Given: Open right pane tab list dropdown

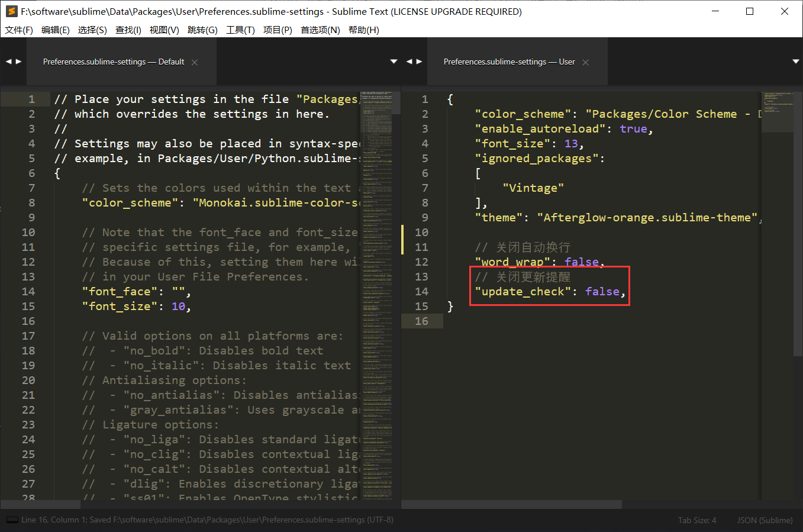Looking at the screenshot, I should pos(796,62).
